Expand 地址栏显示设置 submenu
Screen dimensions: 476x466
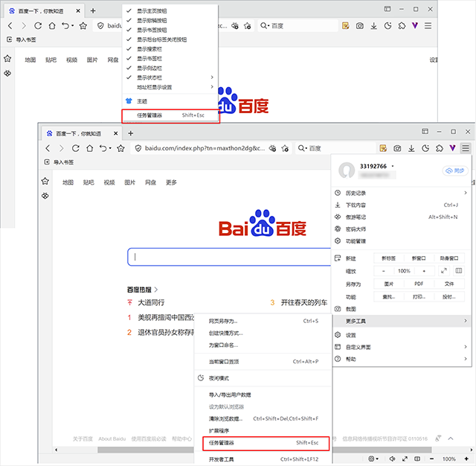coord(170,87)
